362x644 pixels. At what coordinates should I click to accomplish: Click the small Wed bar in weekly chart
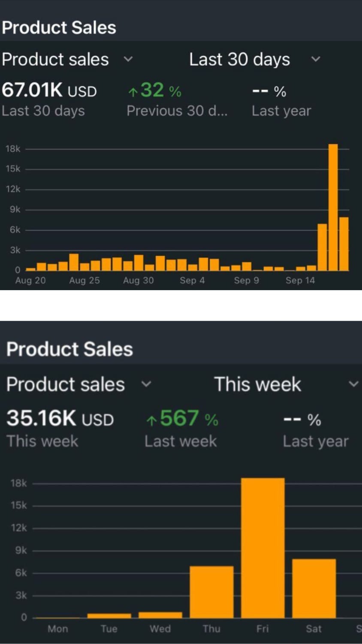[x=160, y=615]
